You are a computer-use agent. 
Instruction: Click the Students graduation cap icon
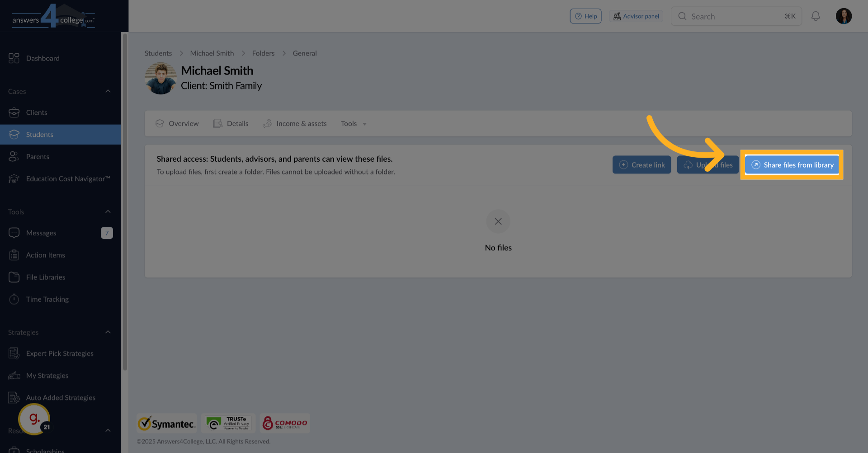pos(14,135)
